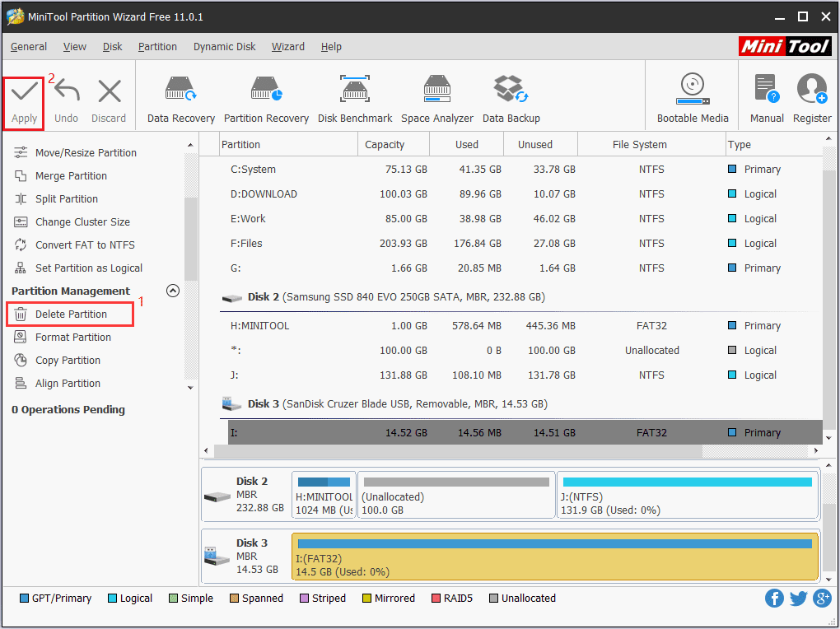This screenshot has width=840, height=629.
Task: Click left sidebar scroll up arrow
Action: pyautogui.click(x=190, y=145)
